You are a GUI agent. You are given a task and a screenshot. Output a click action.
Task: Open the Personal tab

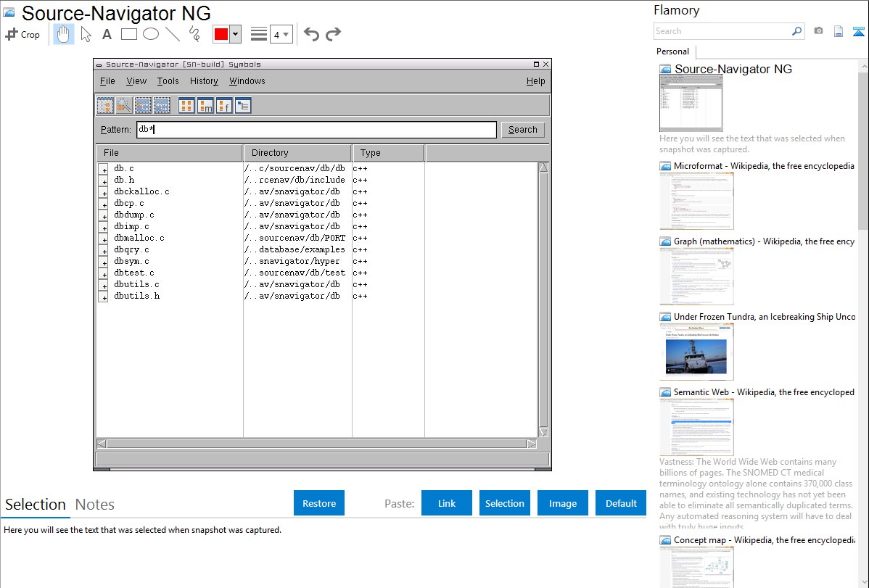coord(672,51)
